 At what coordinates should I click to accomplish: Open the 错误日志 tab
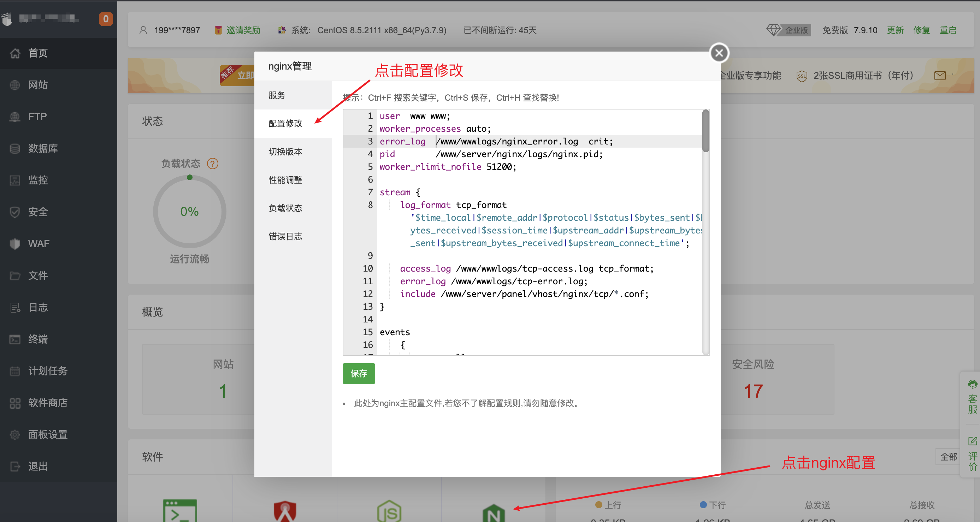tap(285, 237)
